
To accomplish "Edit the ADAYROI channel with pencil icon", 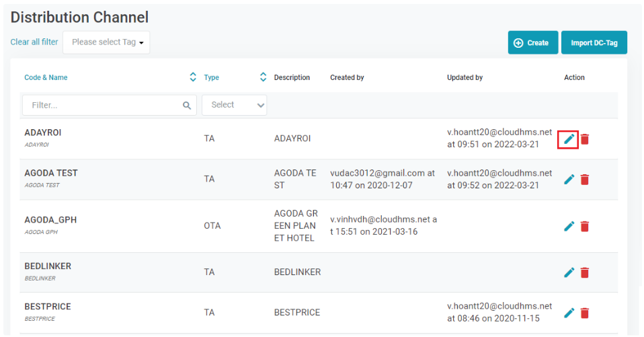I will pos(569,139).
